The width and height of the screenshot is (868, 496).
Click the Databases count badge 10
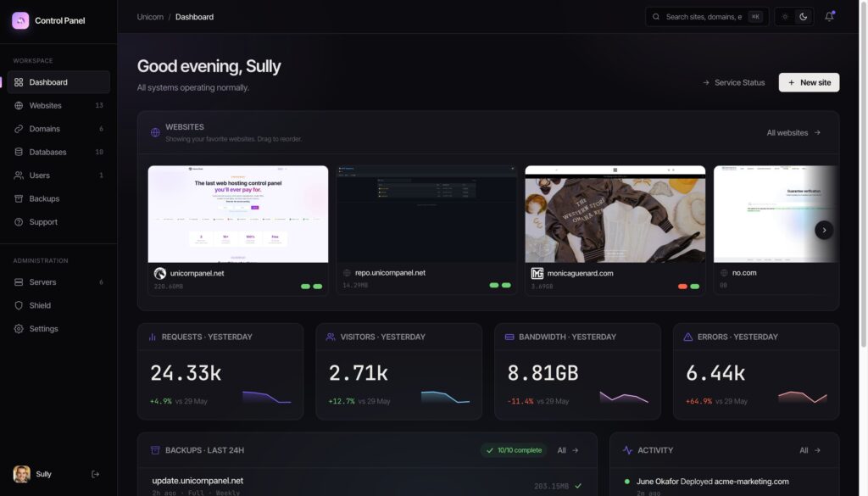click(x=99, y=152)
